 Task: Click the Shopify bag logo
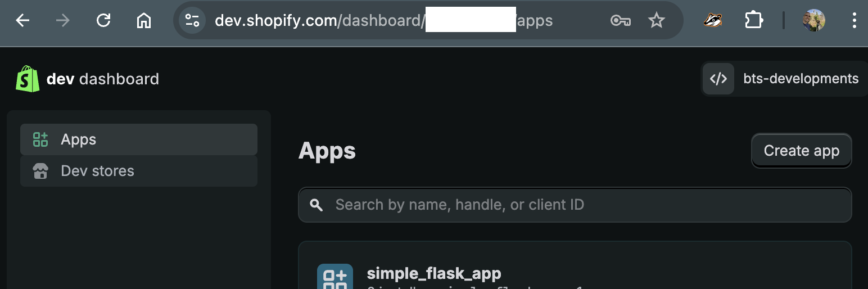[x=28, y=79]
